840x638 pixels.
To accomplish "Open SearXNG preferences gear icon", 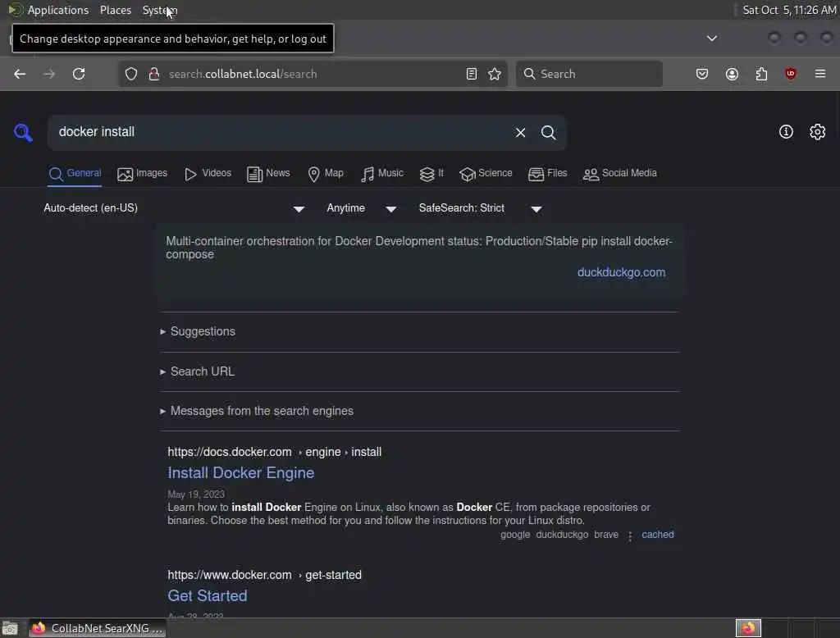I will [x=818, y=132].
